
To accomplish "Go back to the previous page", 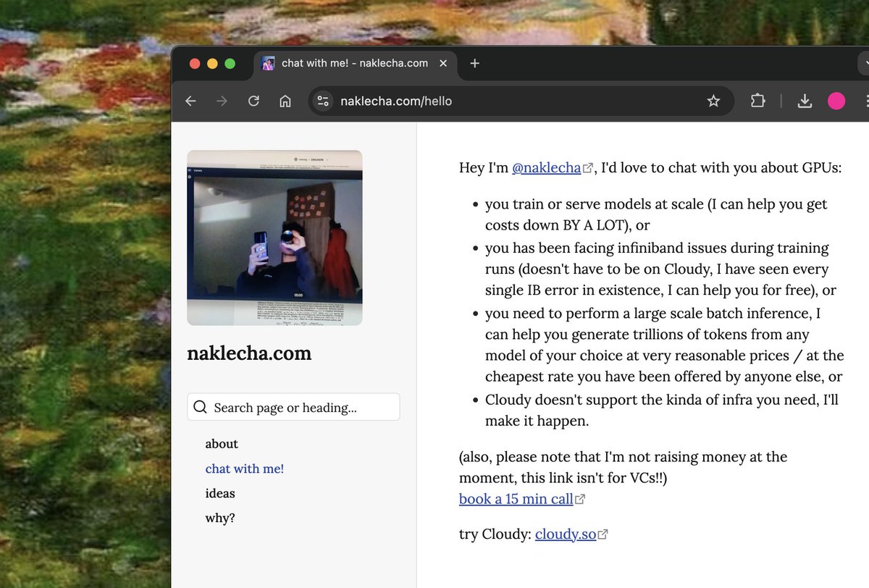I will [x=190, y=101].
